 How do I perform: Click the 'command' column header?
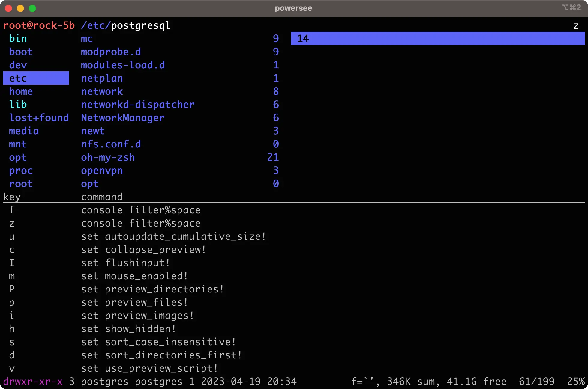(x=102, y=197)
